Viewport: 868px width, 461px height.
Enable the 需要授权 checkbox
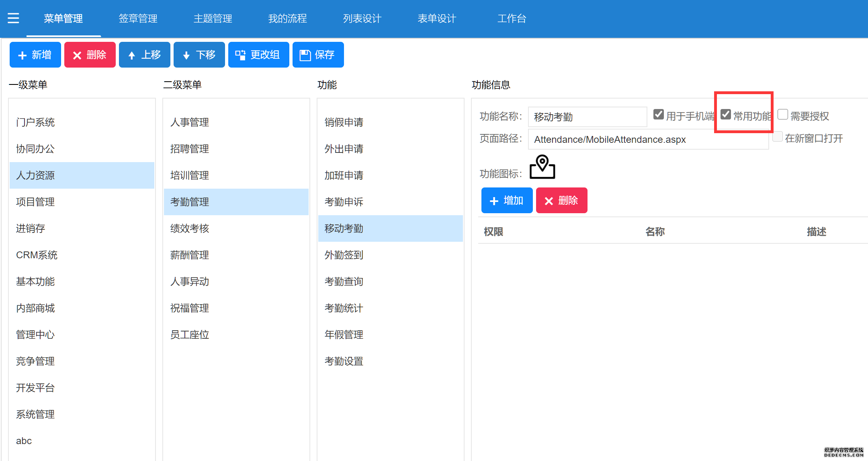pos(783,115)
